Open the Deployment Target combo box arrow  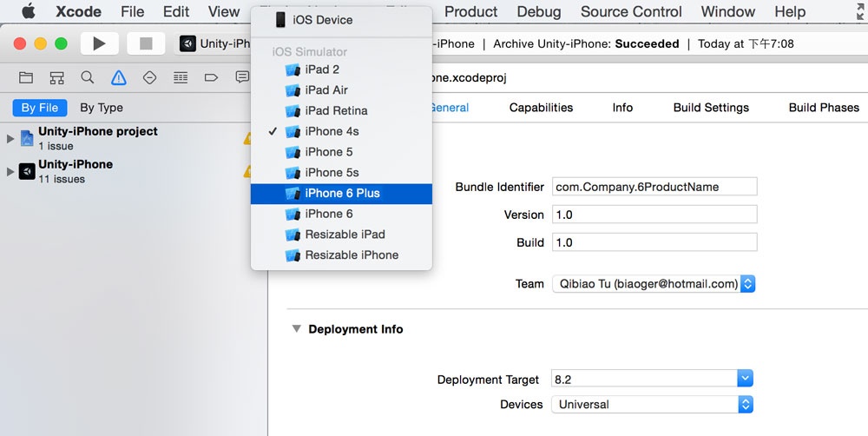[x=745, y=379]
